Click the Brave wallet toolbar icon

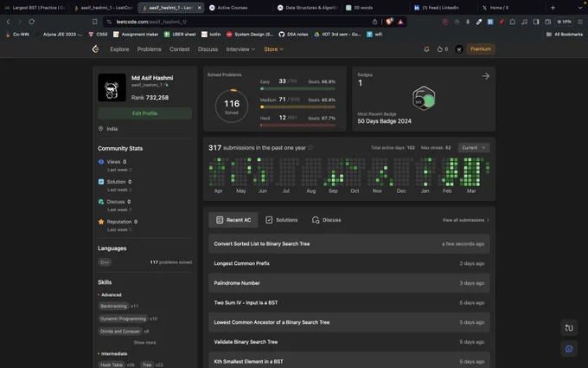point(548,22)
